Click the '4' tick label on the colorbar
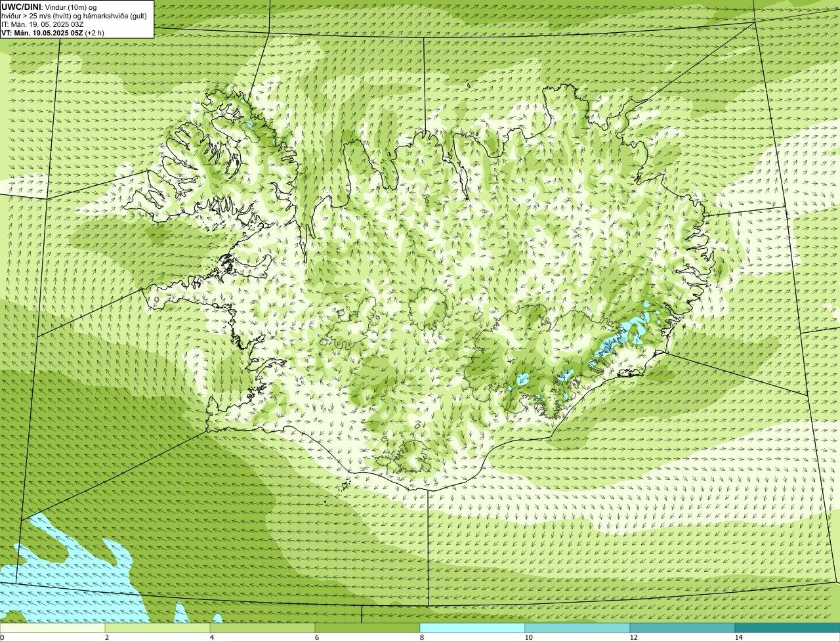 pos(211,637)
